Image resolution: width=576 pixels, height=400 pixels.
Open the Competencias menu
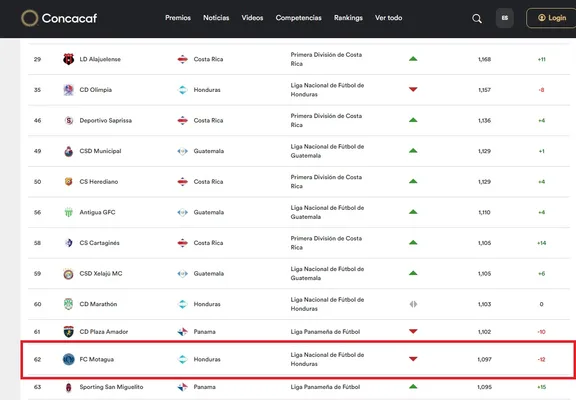point(299,18)
